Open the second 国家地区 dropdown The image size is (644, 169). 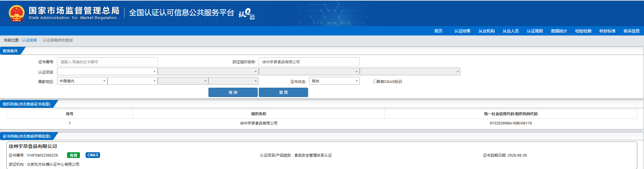[133, 81]
